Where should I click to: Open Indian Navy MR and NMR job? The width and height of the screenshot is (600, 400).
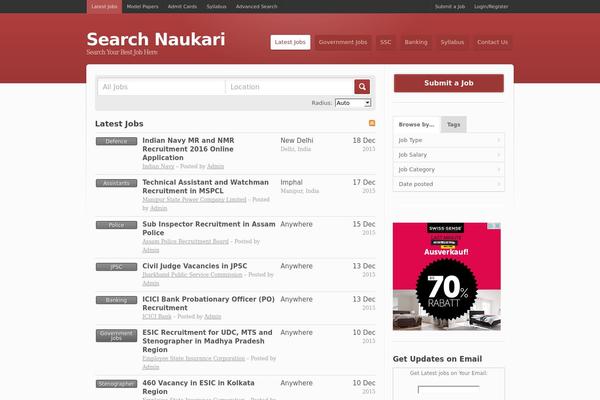pyautogui.click(x=188, y=149)
